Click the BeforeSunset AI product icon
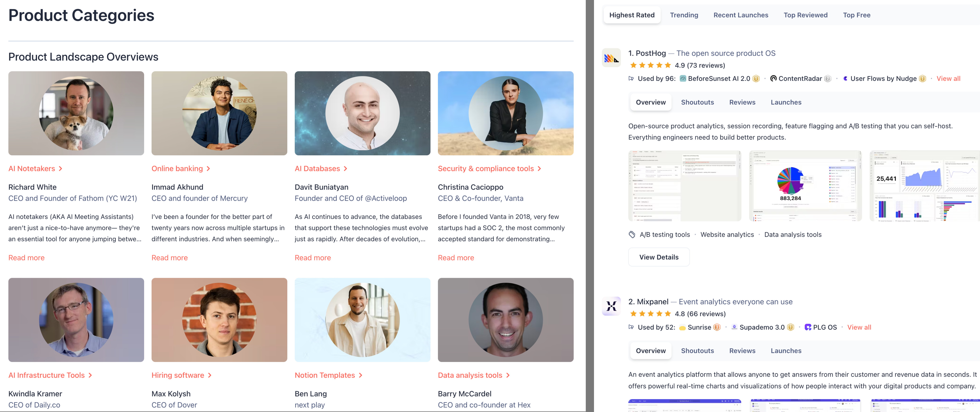980x412 pixels. tap(683, 79)
